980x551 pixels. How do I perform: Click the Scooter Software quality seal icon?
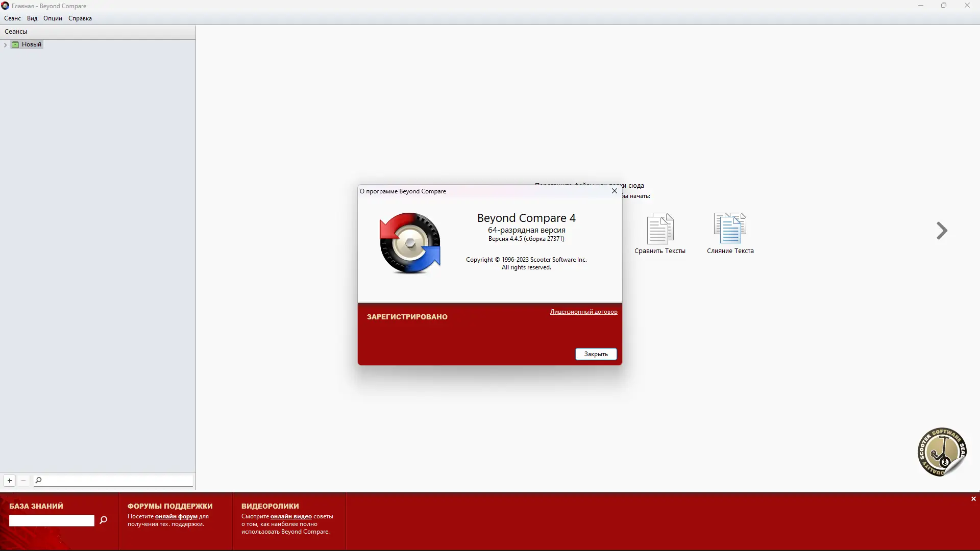(x=942, y=452)
